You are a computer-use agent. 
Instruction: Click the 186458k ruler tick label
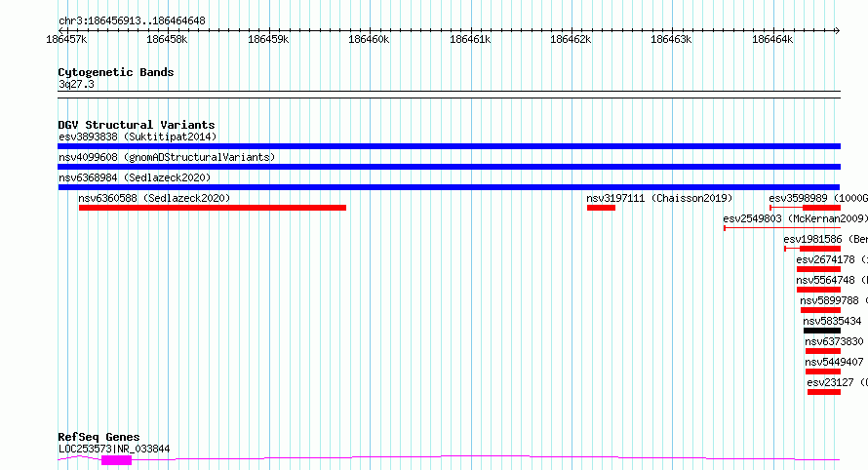coord(167,39)
